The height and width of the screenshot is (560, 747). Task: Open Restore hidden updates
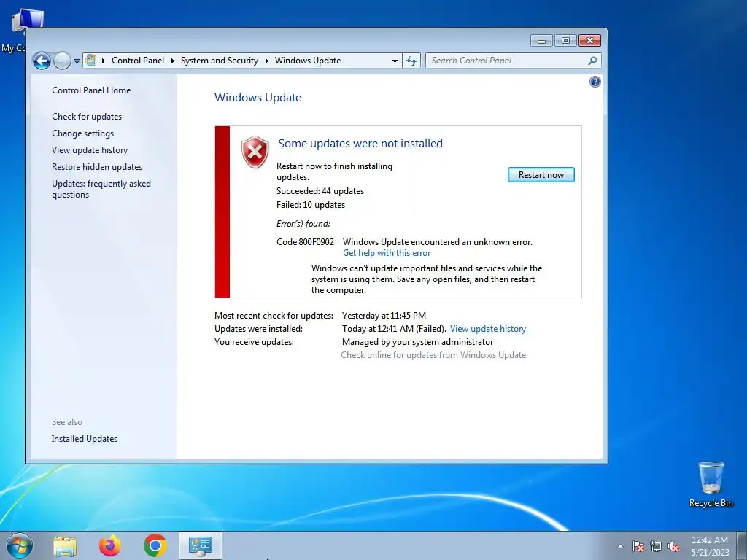click(97, 167)
